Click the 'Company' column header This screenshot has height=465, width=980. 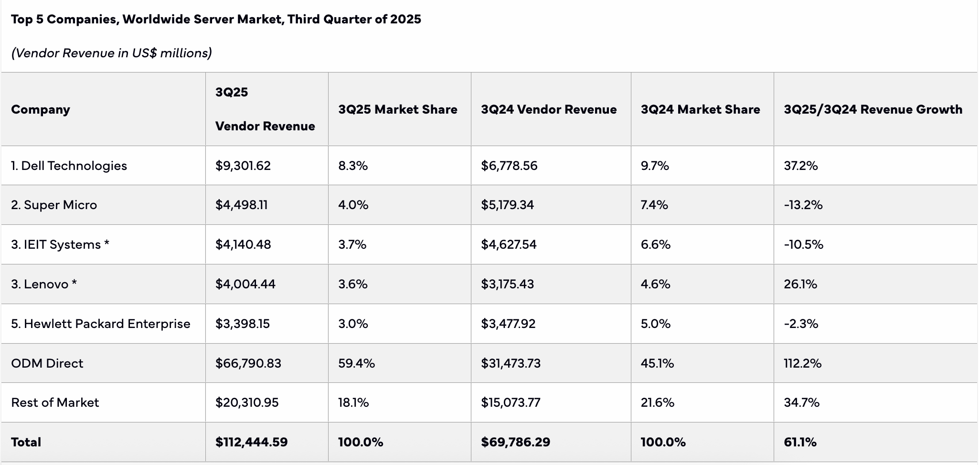pos(41,109)
